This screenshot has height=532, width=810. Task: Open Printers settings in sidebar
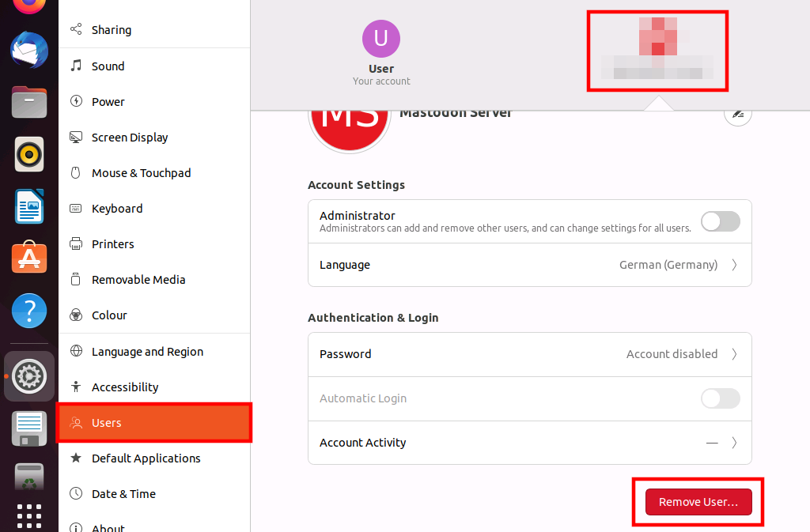pos(112,244)
